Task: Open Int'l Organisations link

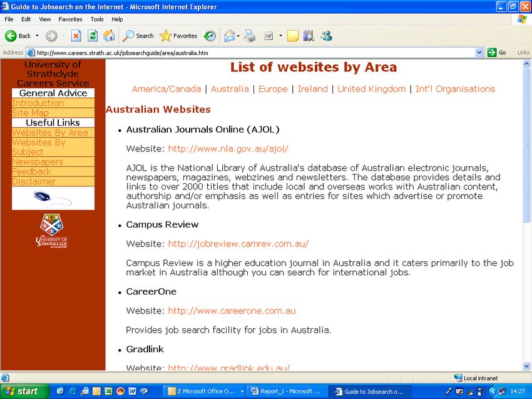Action: coord(455,89)
